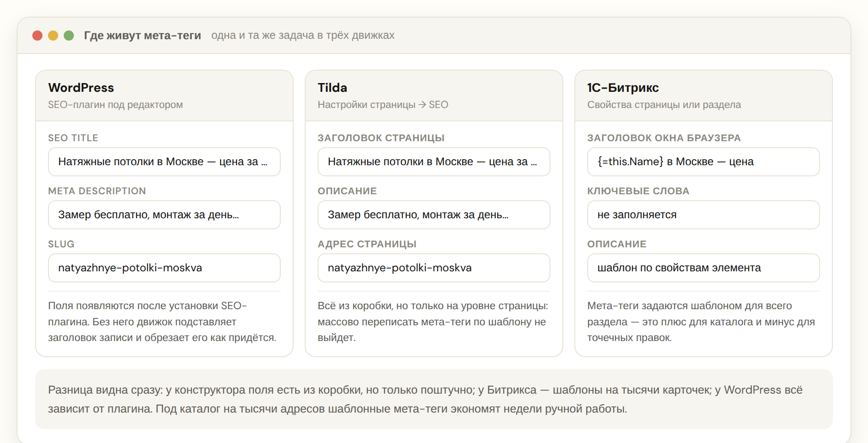Click the yellow window dot
The height and width of the screenshot is (443, 868).
point(53,36)
